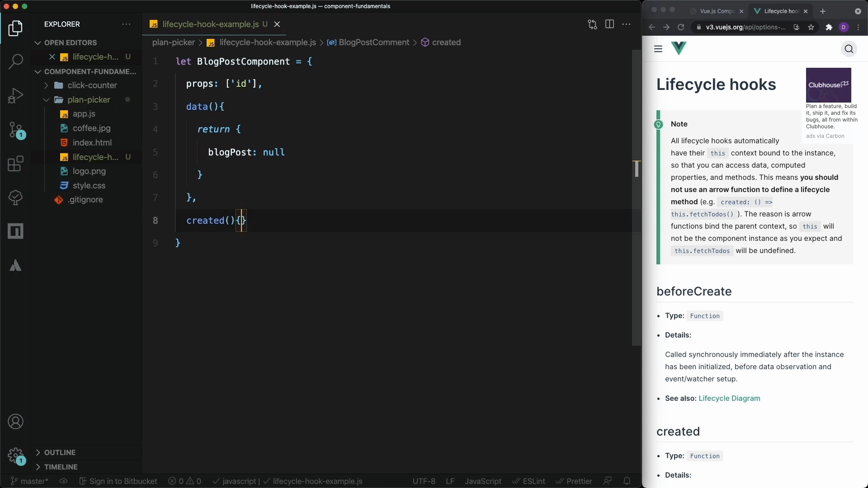The image size is (868, 488).
Task: Open the Manage gear icon
Action: point(16,455)
